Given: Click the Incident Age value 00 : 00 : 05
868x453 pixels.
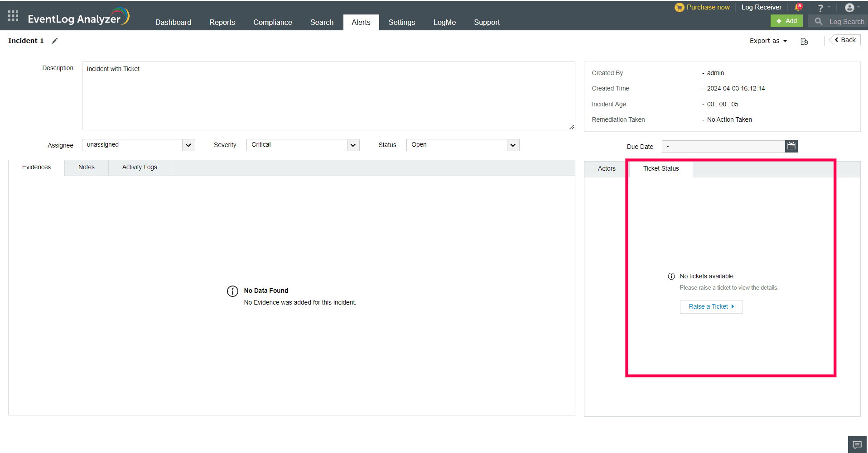Looking at the screenshot, I should click(723, 105).
